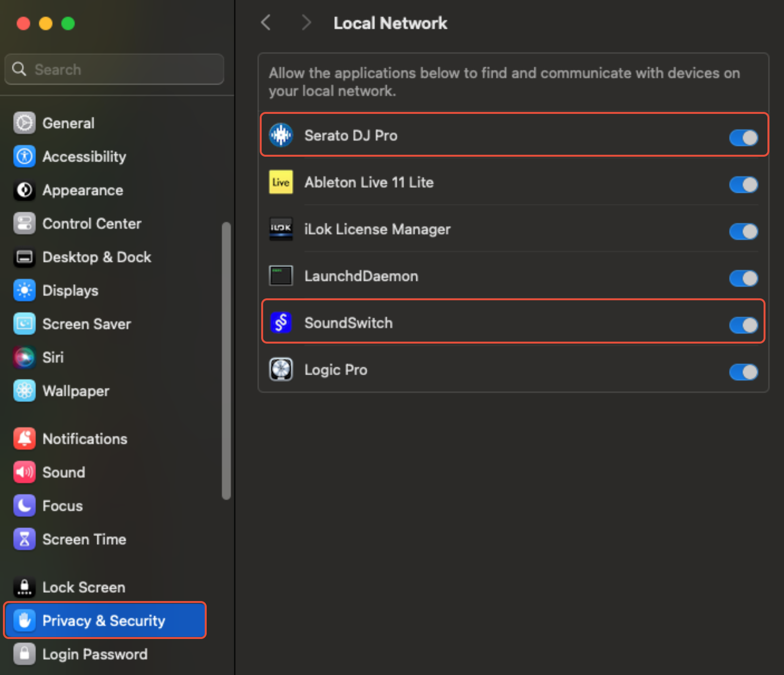Open Focus settings
The width and height of the screenshot is (784, 675).
point(63,506)
